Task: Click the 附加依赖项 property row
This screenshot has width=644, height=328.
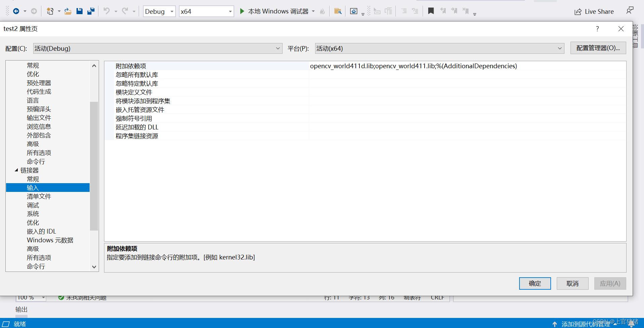Action: tap(365, 66)
